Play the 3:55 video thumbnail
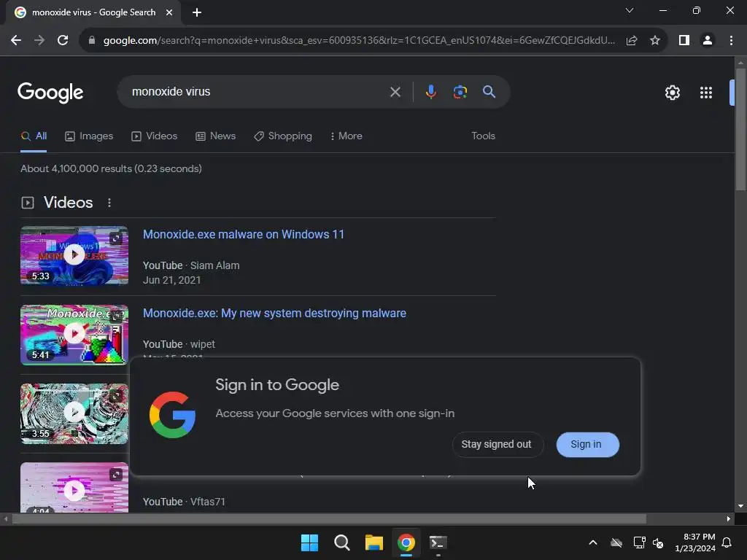 point(74,413)
